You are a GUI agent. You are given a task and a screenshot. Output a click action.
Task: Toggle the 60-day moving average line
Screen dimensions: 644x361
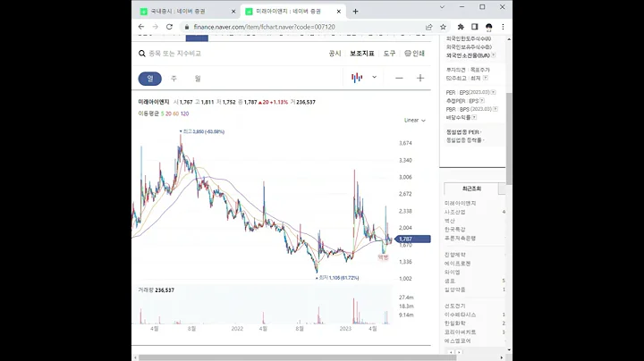(176, 113)
